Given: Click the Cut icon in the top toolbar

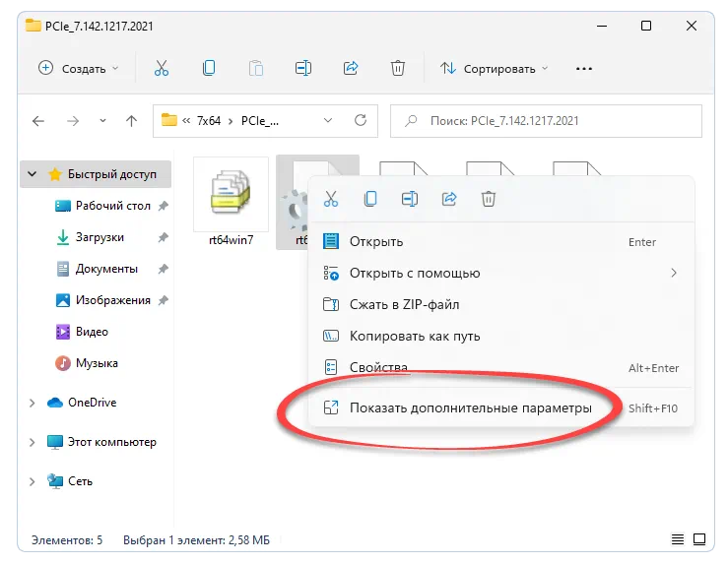Looking at the screenshot, I should click(162, 69).
